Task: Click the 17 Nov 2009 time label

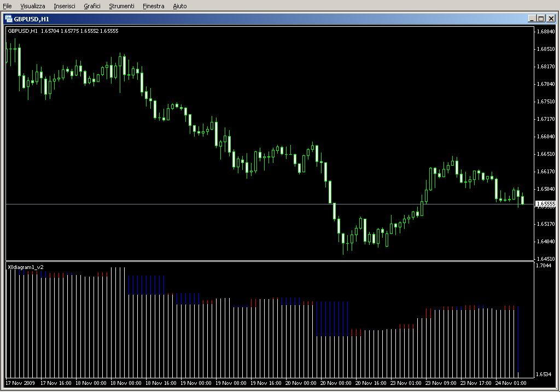Action: (20, 383)
